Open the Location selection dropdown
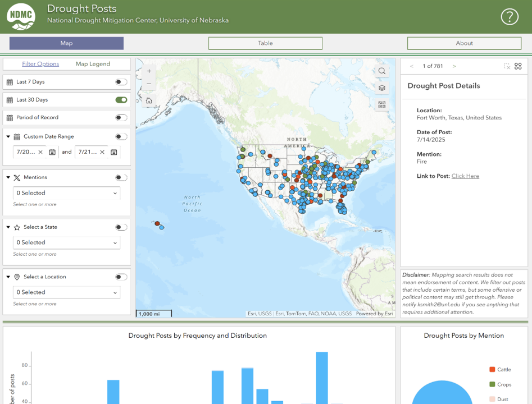This screenshot has height=404, width=532. pyautogui.click(x=66, y=292)
